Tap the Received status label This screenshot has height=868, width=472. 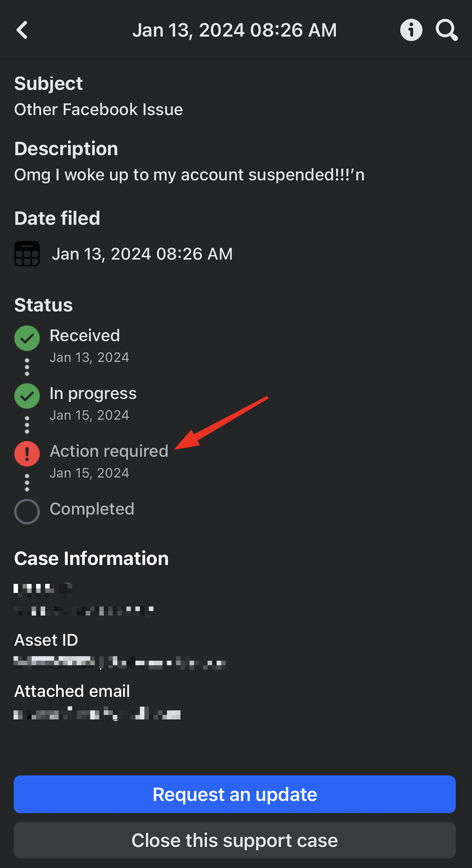85,336
